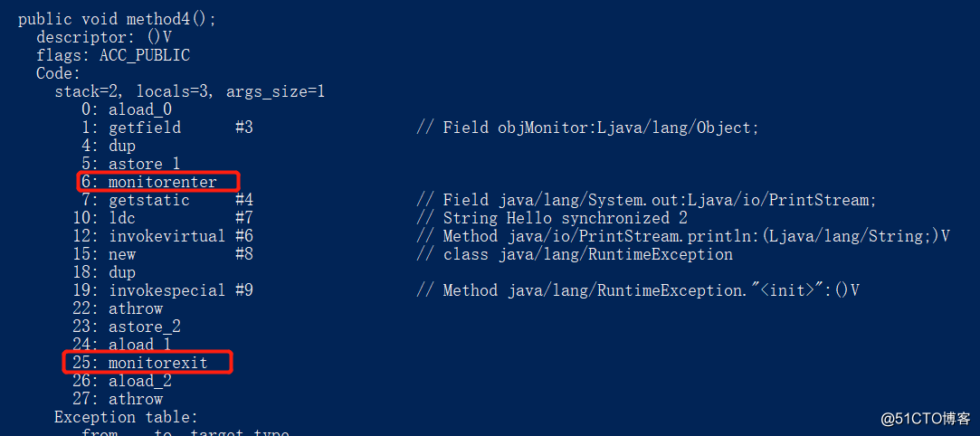This screenshot has width=980, height=436.
Task: Click the athrow instruction at offset 22
Action: pos(119,308)
